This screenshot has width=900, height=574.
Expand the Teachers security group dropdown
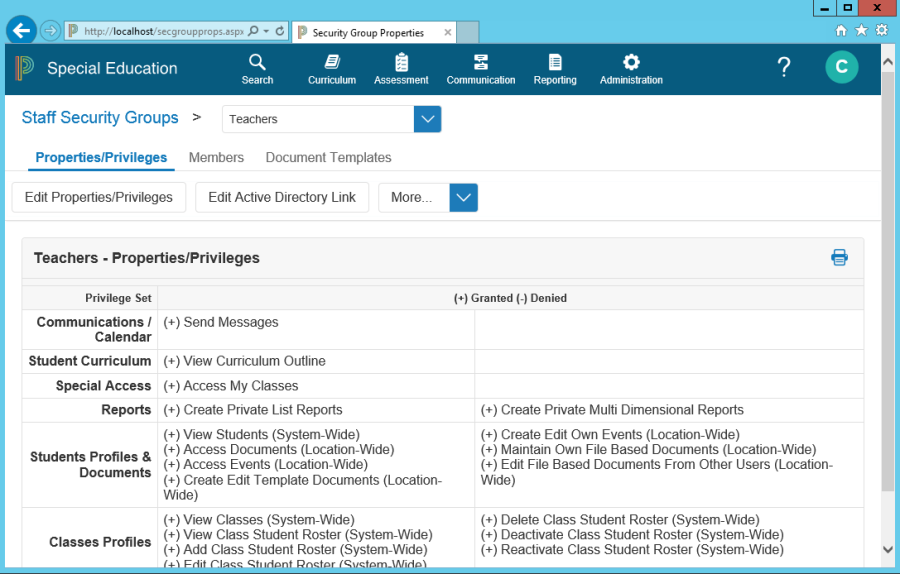pyautogui.click(x=427, y=119)
